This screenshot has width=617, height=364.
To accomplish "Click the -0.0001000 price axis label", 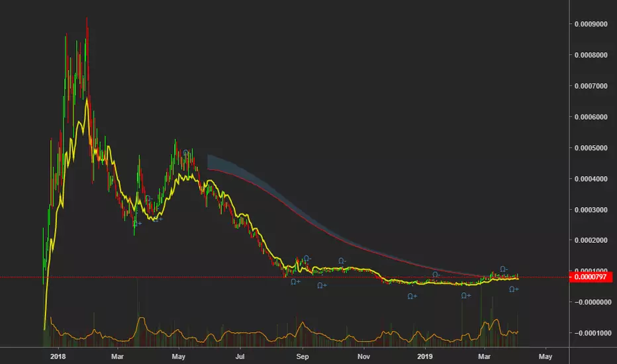I will point(593,333).
